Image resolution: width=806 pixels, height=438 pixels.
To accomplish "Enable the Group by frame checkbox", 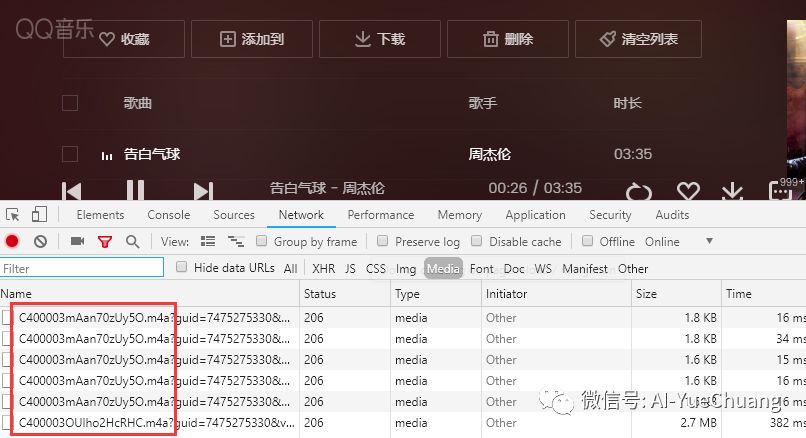I will (x=262, y=241).
